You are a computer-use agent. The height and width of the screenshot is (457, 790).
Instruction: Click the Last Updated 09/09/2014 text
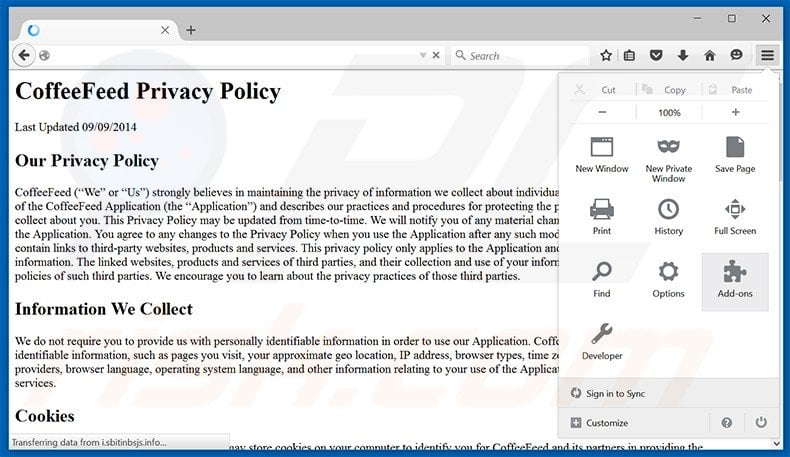point(76,127)
